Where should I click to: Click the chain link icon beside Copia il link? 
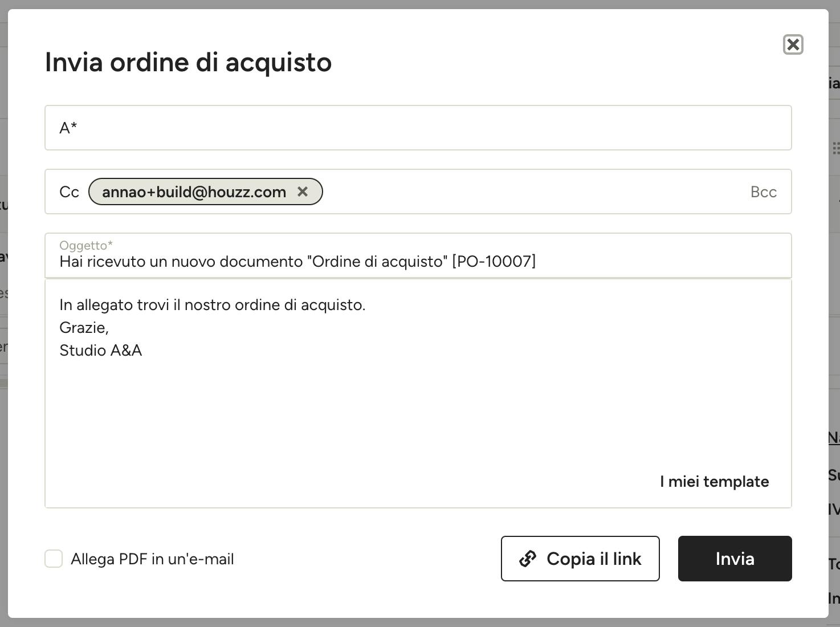528,559
